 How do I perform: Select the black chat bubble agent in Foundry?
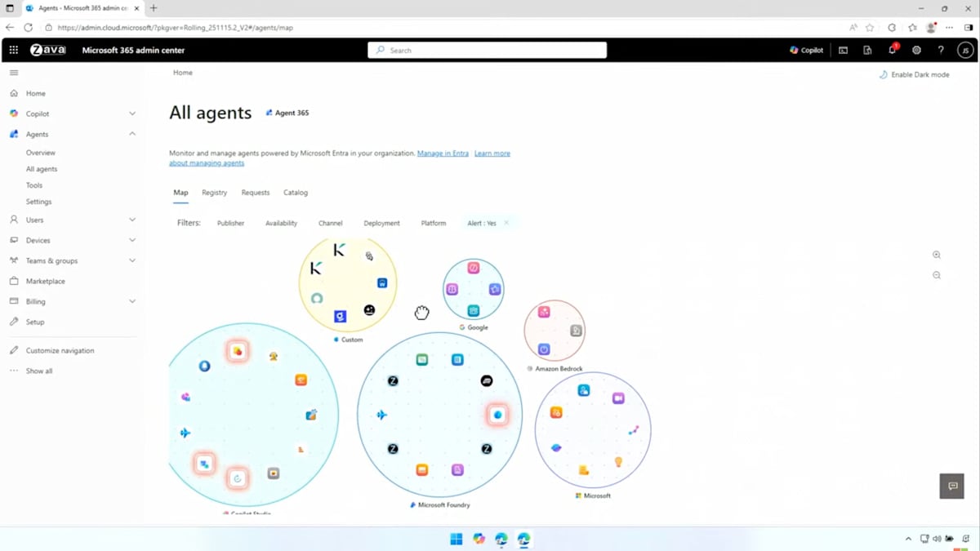pos(487,381)
